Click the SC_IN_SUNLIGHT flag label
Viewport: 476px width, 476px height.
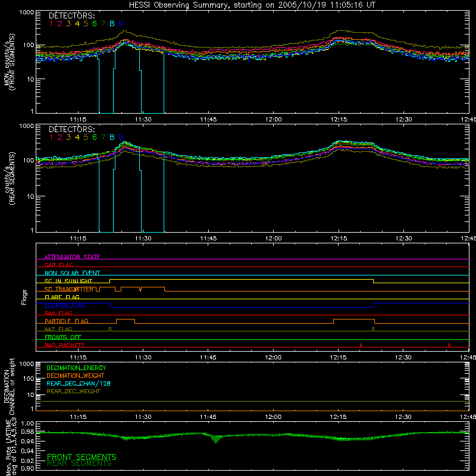pos(68,281)
